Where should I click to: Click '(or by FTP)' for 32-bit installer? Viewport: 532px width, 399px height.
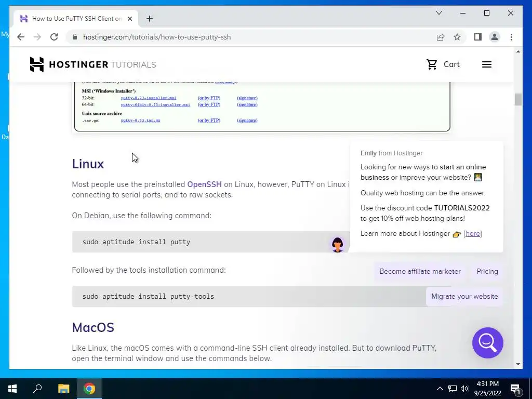209,98
